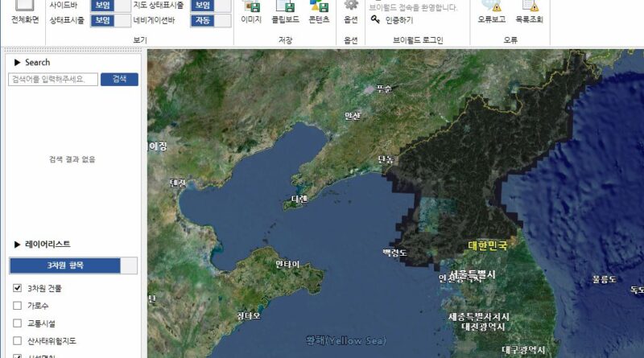Check the 가로수 layer checkbox

tap(17, 306)
